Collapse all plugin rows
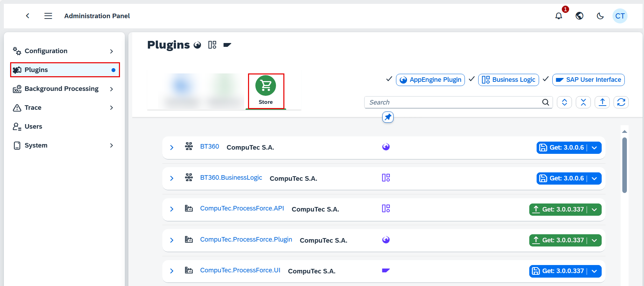The height and width of the screenshot is (286, 644). [583, 102]
